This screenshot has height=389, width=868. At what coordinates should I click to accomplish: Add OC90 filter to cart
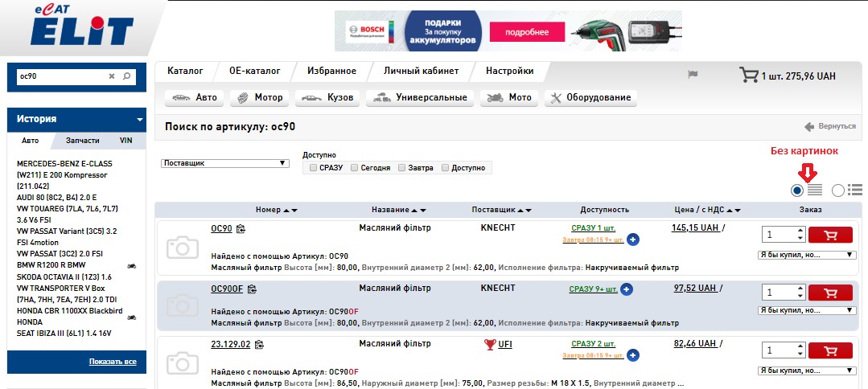click(829, 235)
